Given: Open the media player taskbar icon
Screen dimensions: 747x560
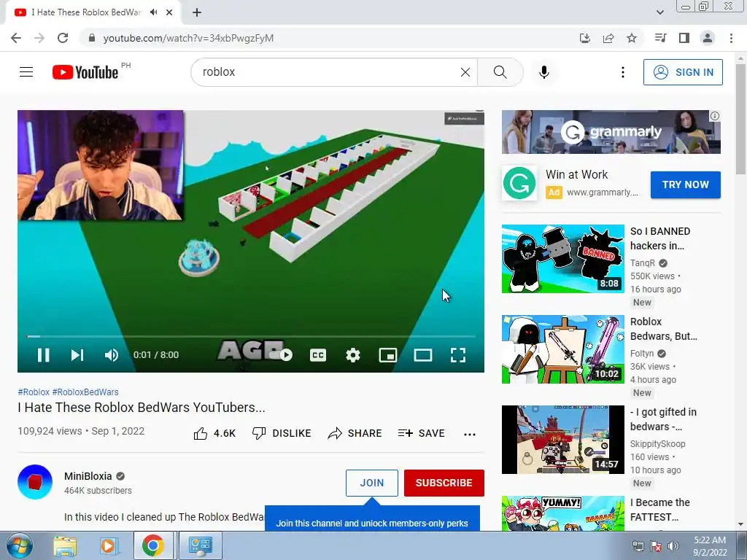Looking at the screenshot, I should pos(108,545).
